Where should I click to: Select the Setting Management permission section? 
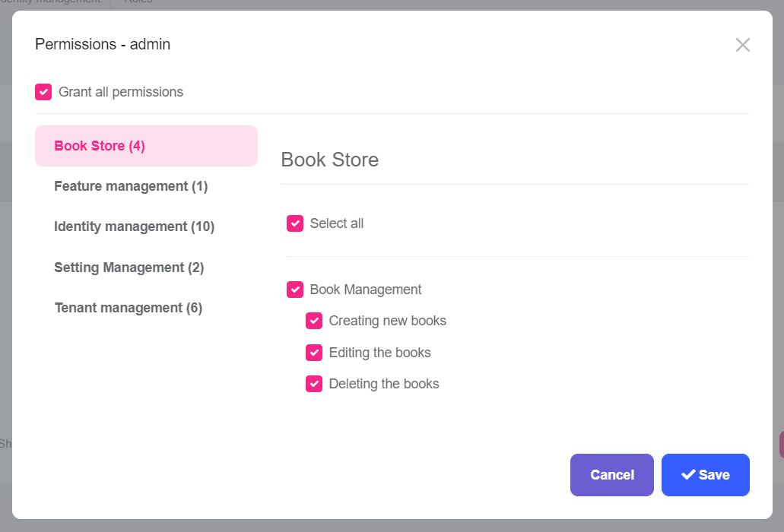point(129,268)
